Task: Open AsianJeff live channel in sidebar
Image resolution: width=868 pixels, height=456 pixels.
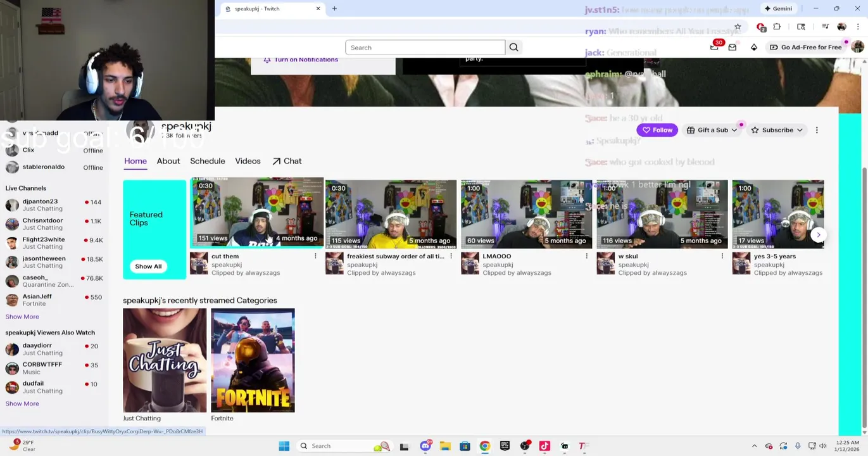Action: pyautogui.click(x=54, y=300)
